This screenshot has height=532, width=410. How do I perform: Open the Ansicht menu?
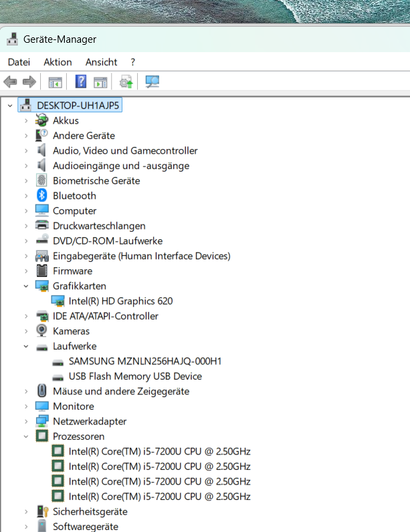pyautogui.click(x=101, y=62)
